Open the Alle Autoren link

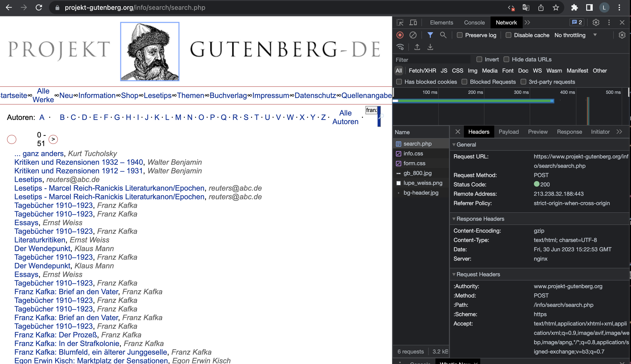coord(345,117)
